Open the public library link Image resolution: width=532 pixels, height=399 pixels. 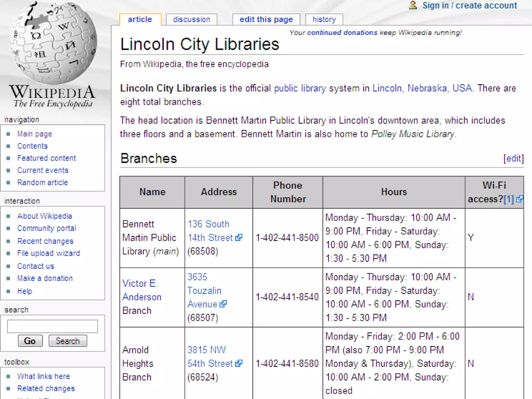click(x=300, y=88)
